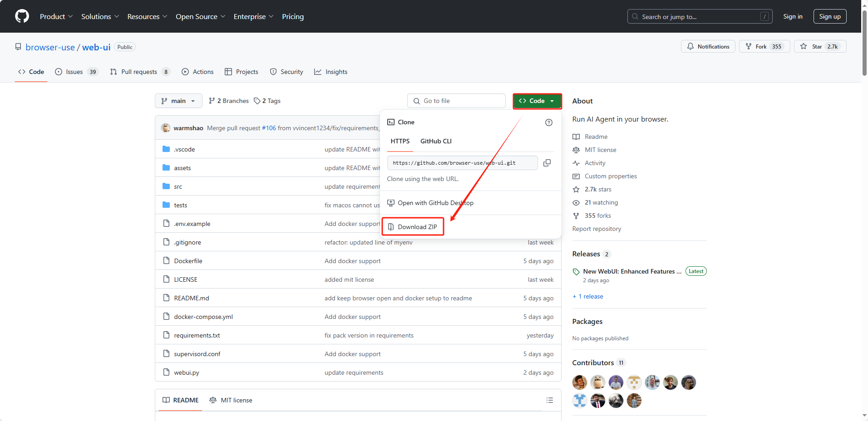Open the + 1 release link
The image size is (868, 421).
coord(588,296)
